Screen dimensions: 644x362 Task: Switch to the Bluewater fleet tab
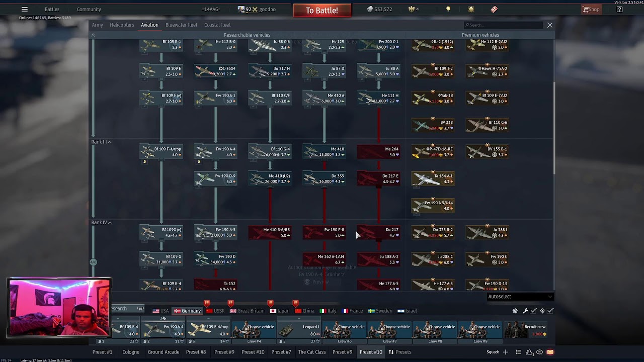point(182,25)
